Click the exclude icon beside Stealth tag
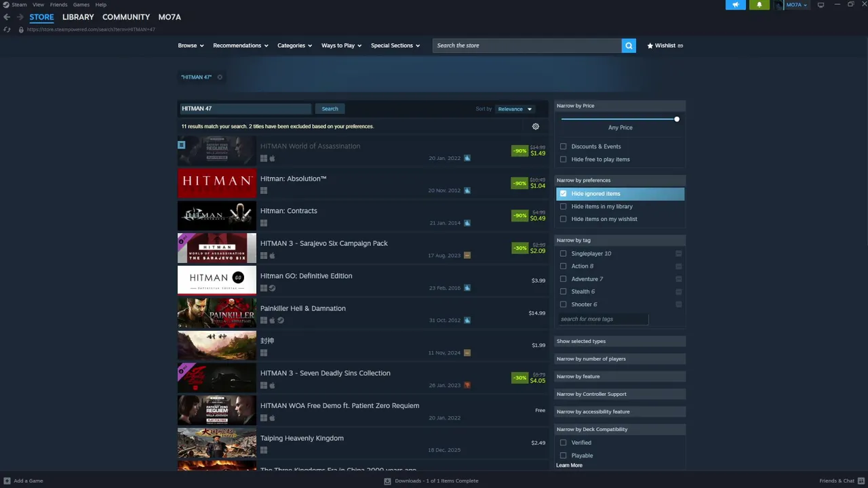868x488 pixels. (x=678, y=291)
